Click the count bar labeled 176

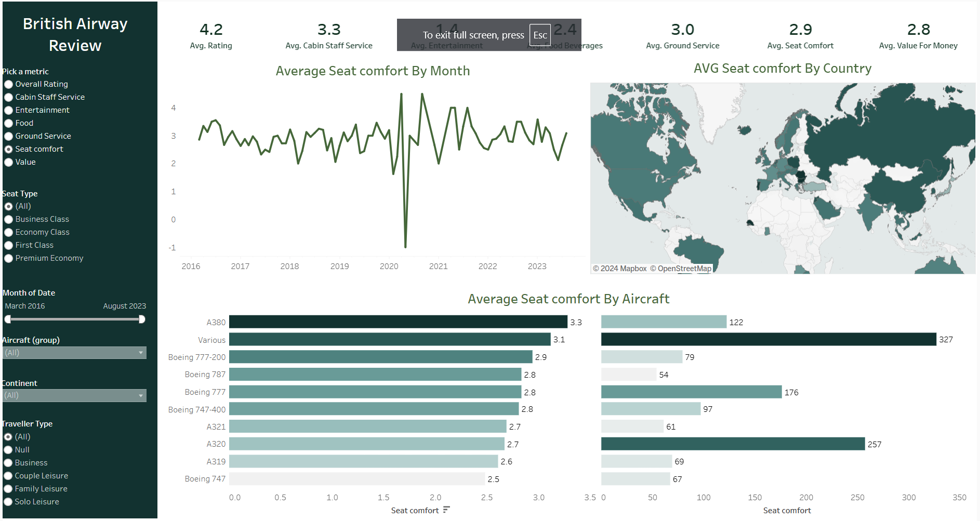(x=692, y=392)
